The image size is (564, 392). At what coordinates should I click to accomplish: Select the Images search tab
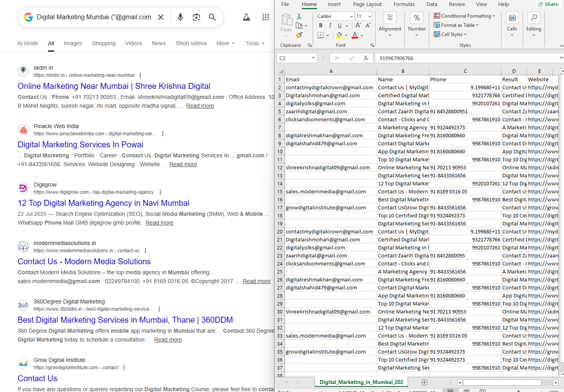73,43
